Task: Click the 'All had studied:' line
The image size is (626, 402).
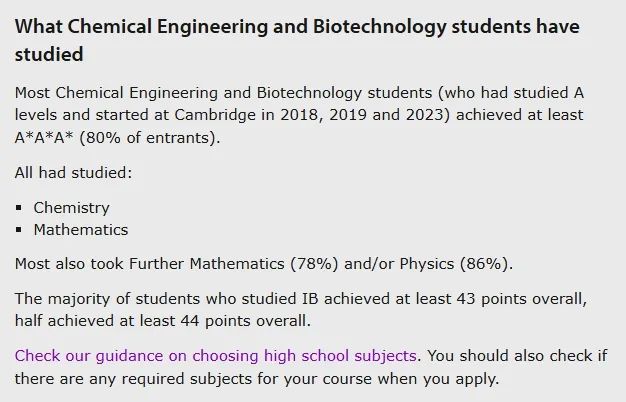Action: [x=73, y=173]
